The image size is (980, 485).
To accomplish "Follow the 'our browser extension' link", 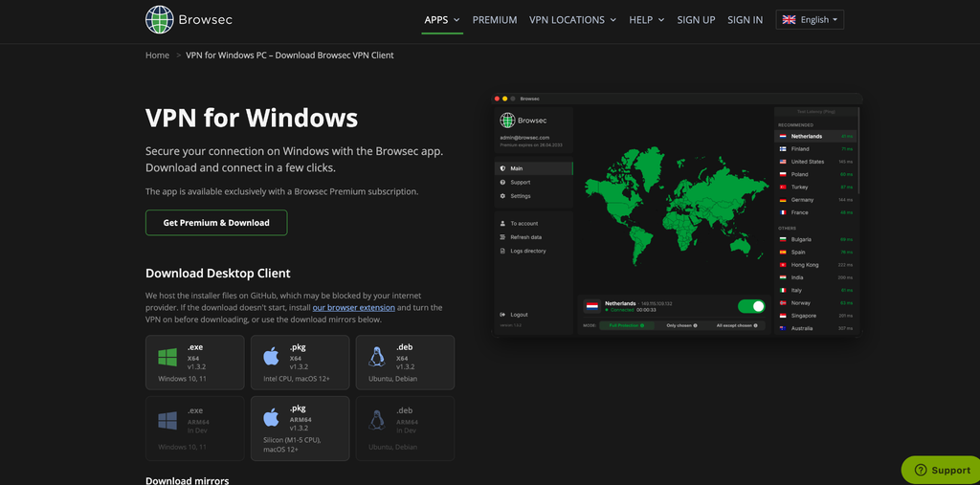I will 354,307.
